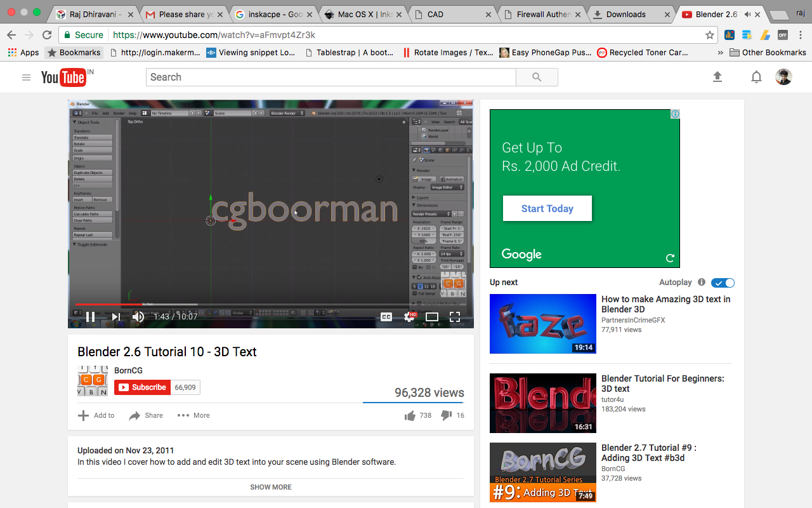Reload the page

(47, 35)
